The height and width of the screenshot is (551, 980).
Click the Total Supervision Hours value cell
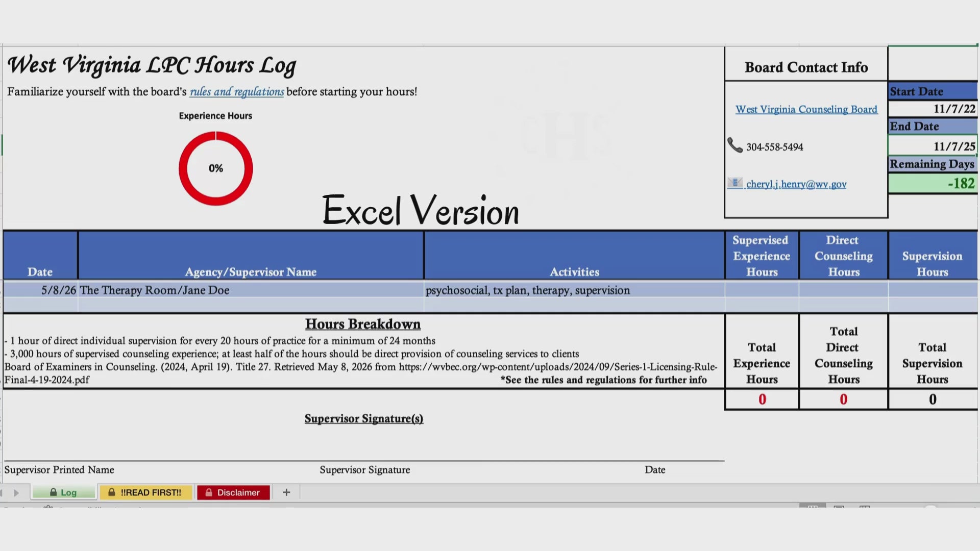pos(933,399)
